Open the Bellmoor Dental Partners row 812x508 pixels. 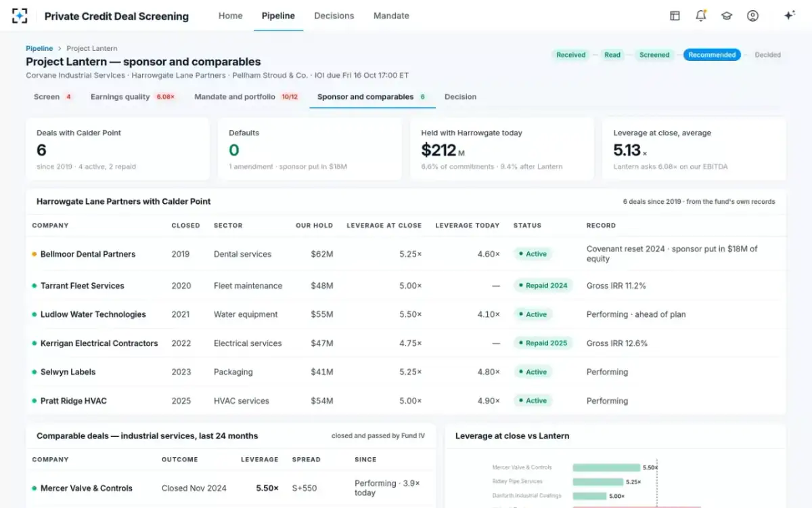tap(406, 254)
